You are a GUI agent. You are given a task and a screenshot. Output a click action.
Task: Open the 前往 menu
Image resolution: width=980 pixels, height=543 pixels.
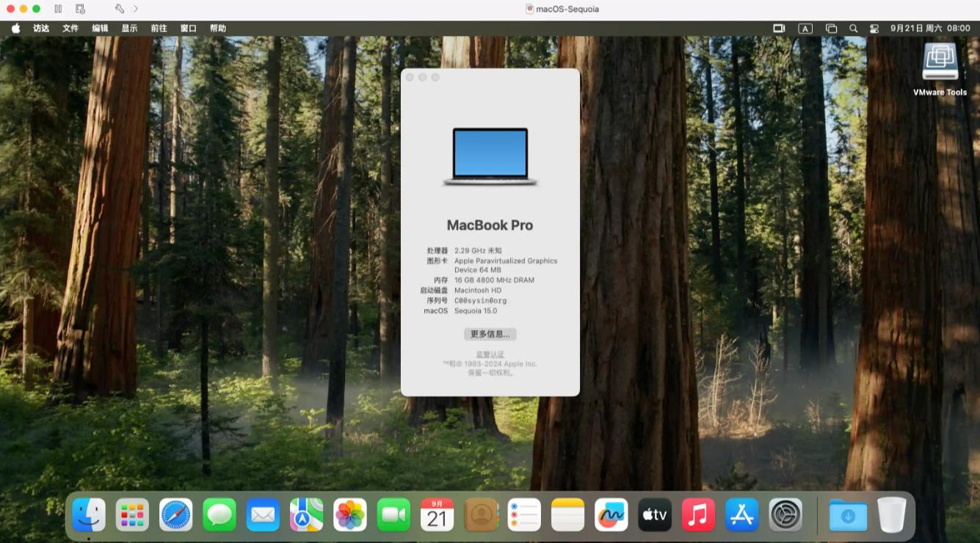point(159,29)
